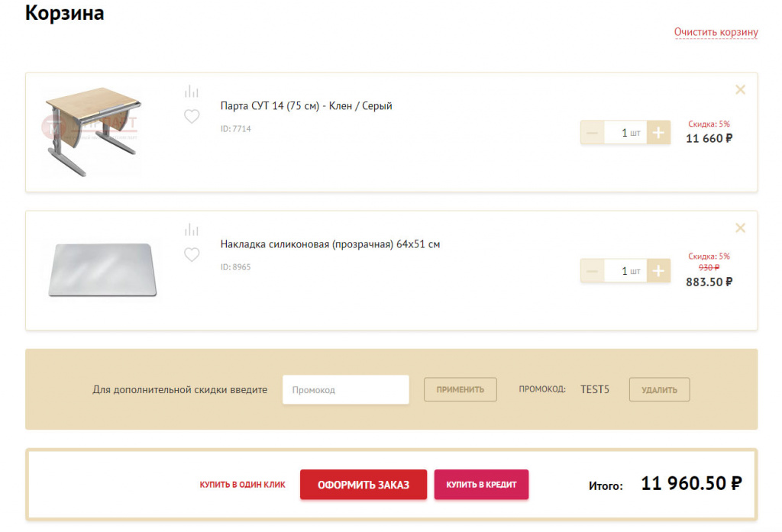Choose КУПИТЬ В КРЕДИТ button
Screen dimensions: 782x532
481,485
